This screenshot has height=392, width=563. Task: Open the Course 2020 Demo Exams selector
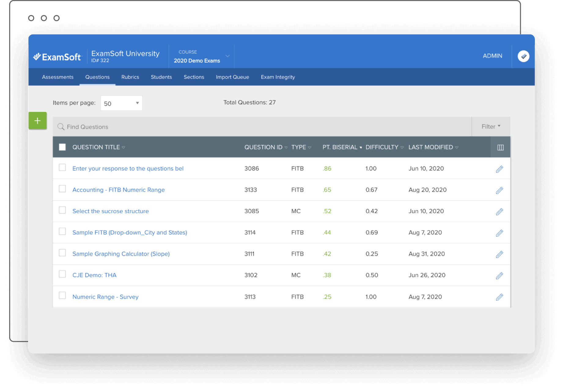[x=201, y=56]
